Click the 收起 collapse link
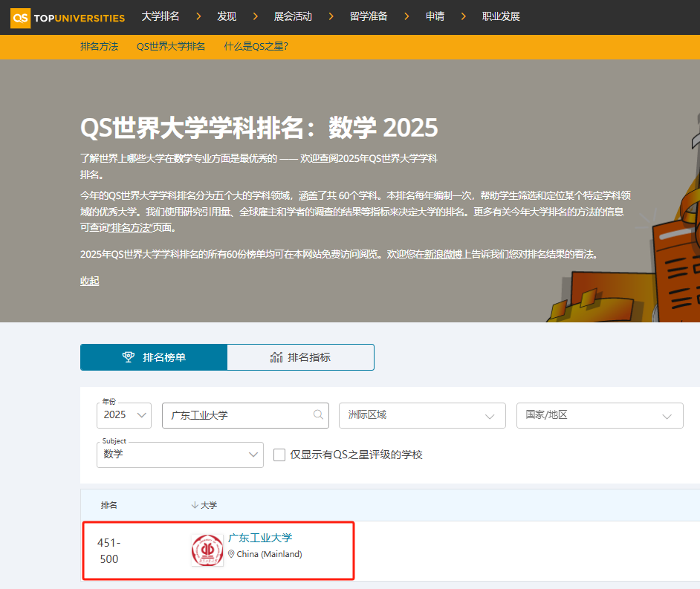 89,281
